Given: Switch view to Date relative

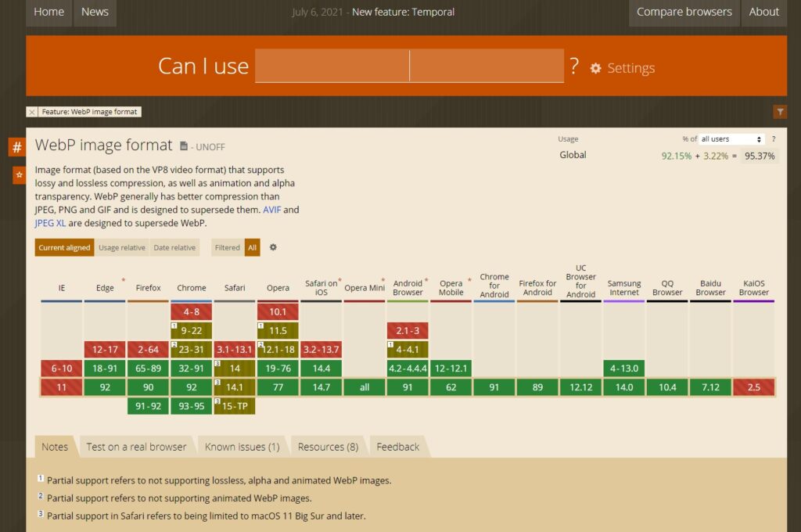Looking at the screenshot, I should pos(174,247).
